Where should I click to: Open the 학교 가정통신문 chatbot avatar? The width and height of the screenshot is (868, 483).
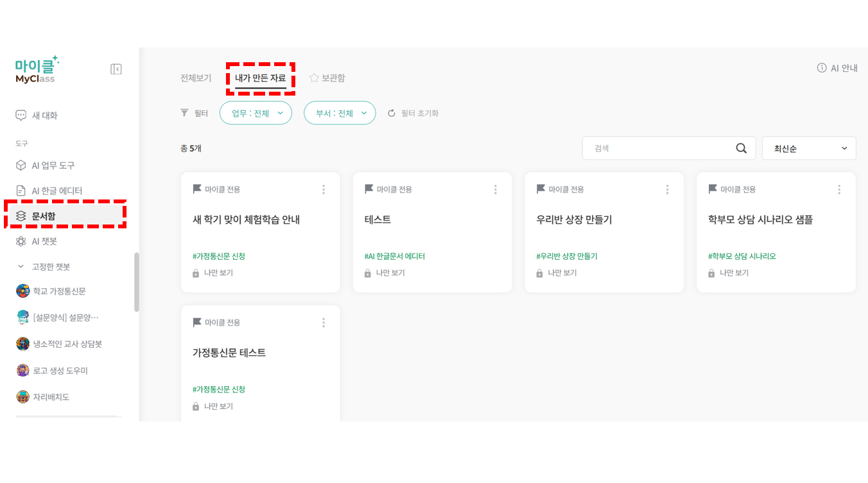pyautogui.click(x=23, y=291)
